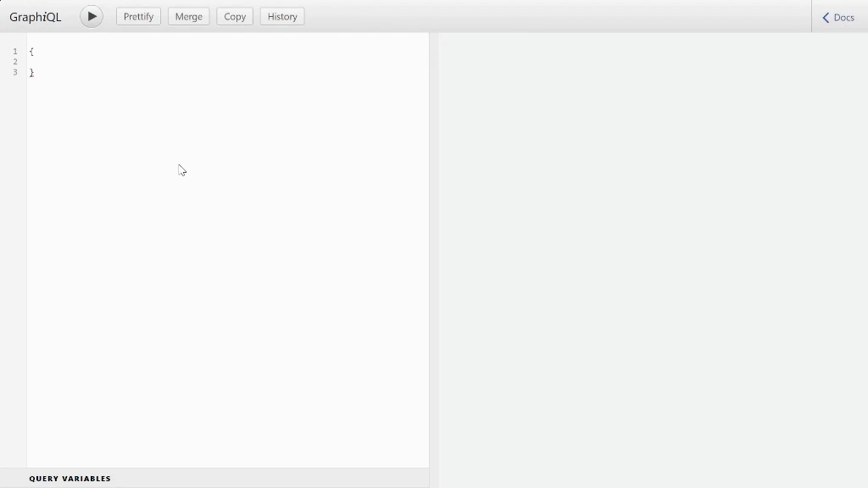Select the GraphiQL title logo

pos(36,17)
